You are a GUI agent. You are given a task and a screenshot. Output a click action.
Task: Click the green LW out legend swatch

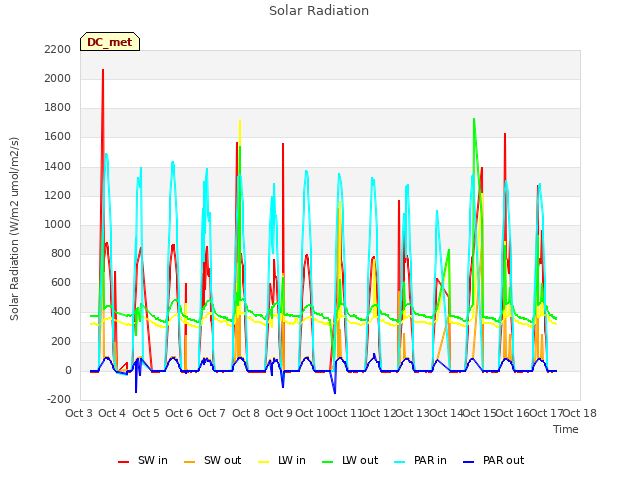coord(327,462)
